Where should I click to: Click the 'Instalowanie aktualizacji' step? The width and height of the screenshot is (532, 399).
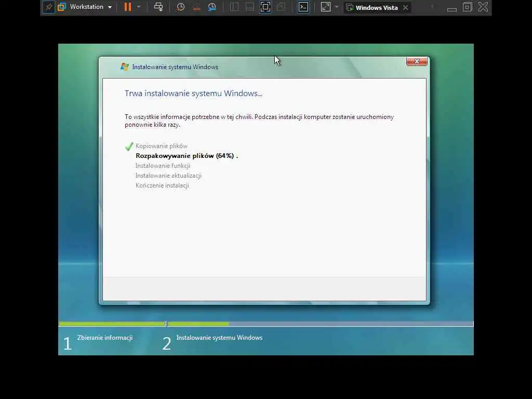point(169,176)
